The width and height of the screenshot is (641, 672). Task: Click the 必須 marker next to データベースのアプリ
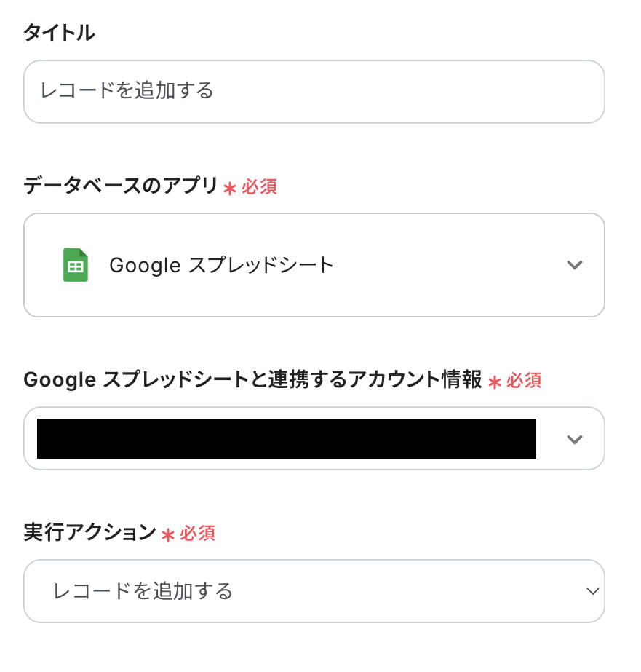pyautogui.click(x=260, y=188)
